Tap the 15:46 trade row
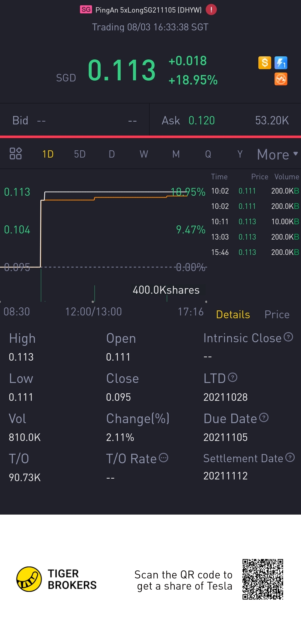This screenshot has width=301, height=644. pos(255,252)
